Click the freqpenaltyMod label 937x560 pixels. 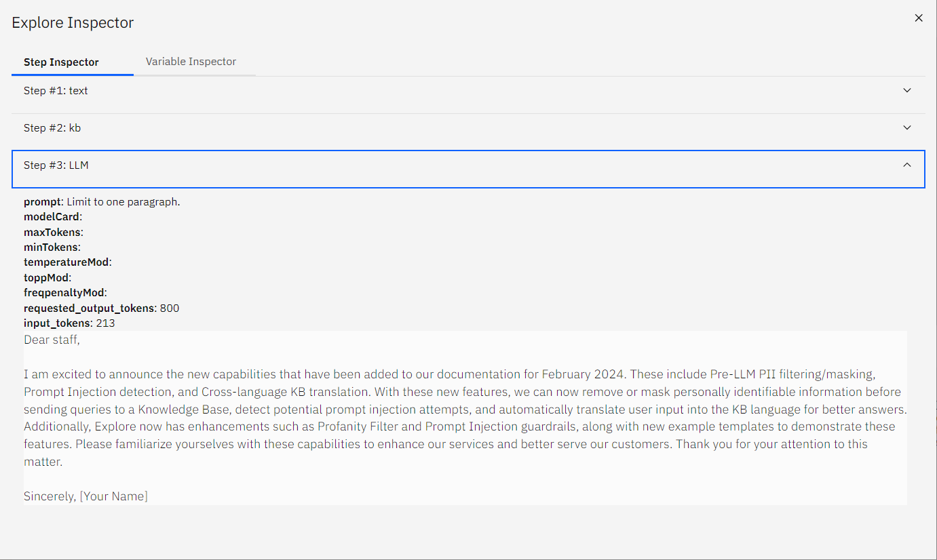point(64,293)
